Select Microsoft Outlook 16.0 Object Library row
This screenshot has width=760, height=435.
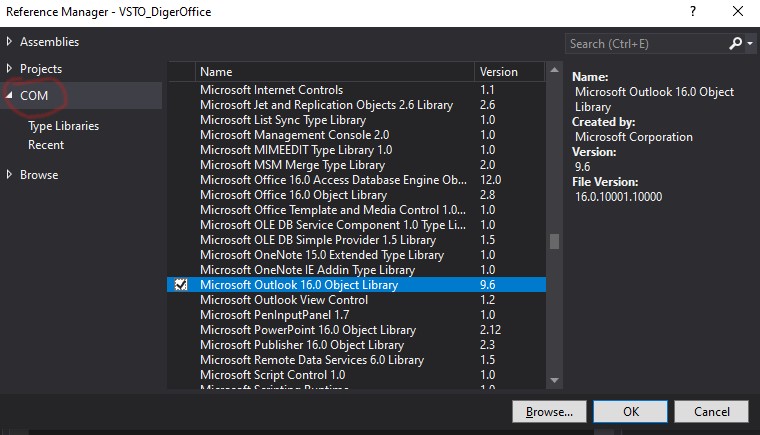click(x=356, y=285)
